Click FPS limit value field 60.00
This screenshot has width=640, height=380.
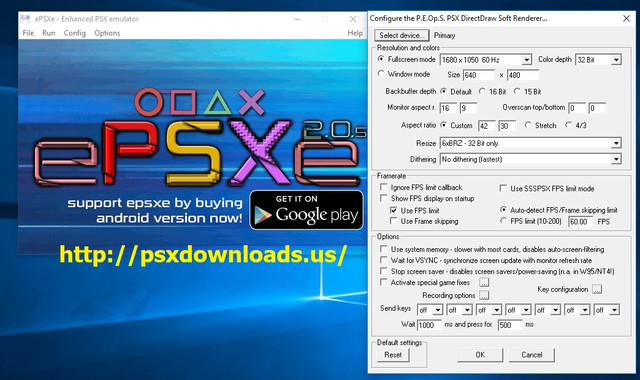(x=580, y=222)
